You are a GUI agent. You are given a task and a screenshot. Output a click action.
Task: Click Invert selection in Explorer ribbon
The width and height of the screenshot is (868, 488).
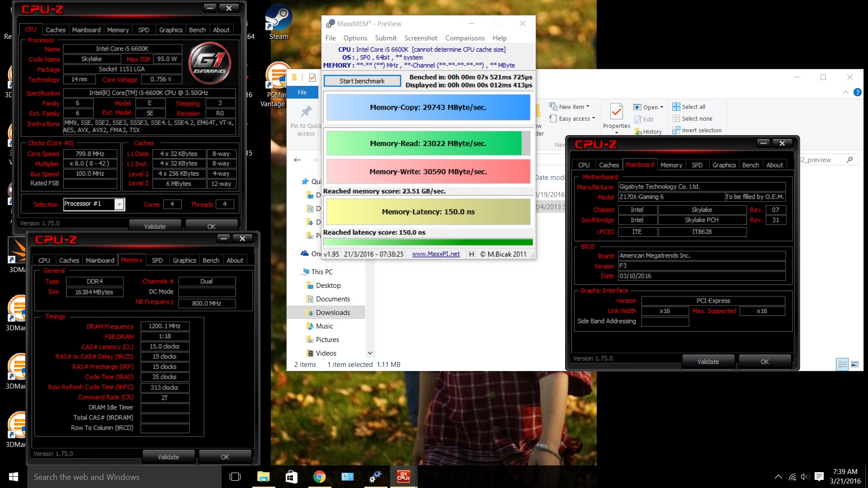(x=697, y=130)
